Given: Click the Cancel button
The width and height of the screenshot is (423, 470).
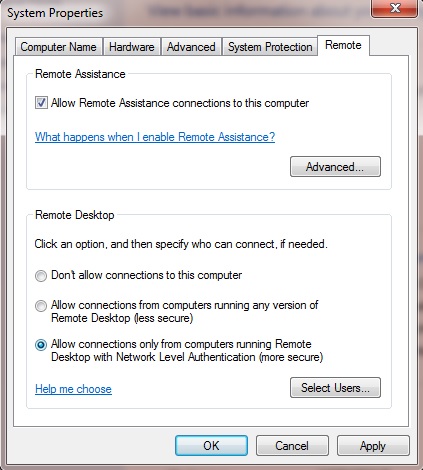Looking at the screenshot, I should (292, 445).
